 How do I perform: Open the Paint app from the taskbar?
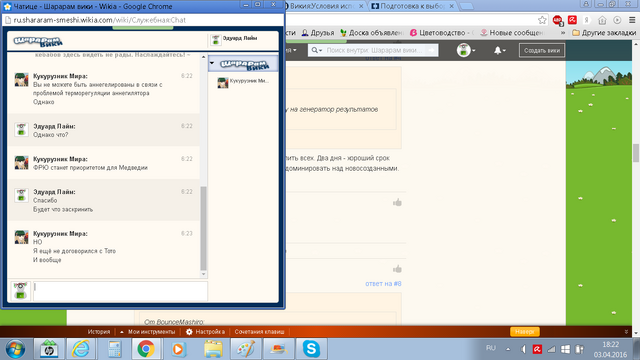pyautogui.click(x=245, y=349)
